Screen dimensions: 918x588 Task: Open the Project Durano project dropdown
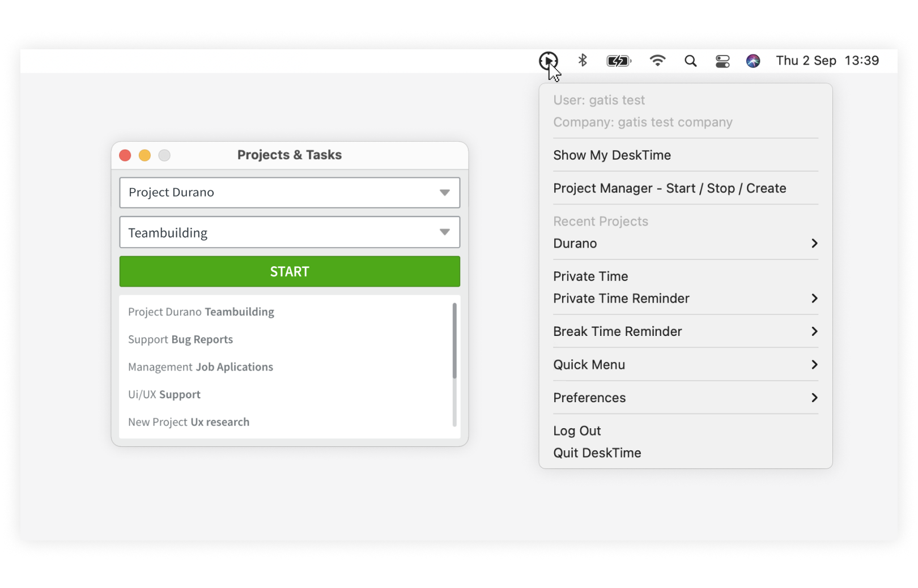coord(290,193)
